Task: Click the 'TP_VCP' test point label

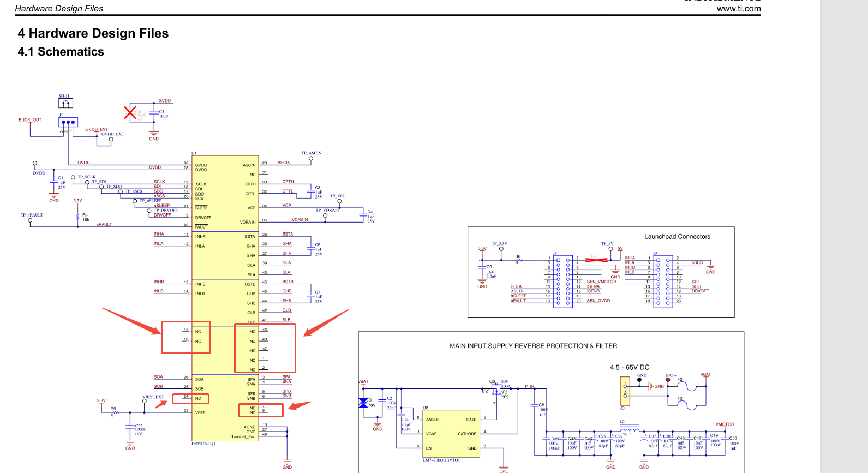Action: click(338, 196)
